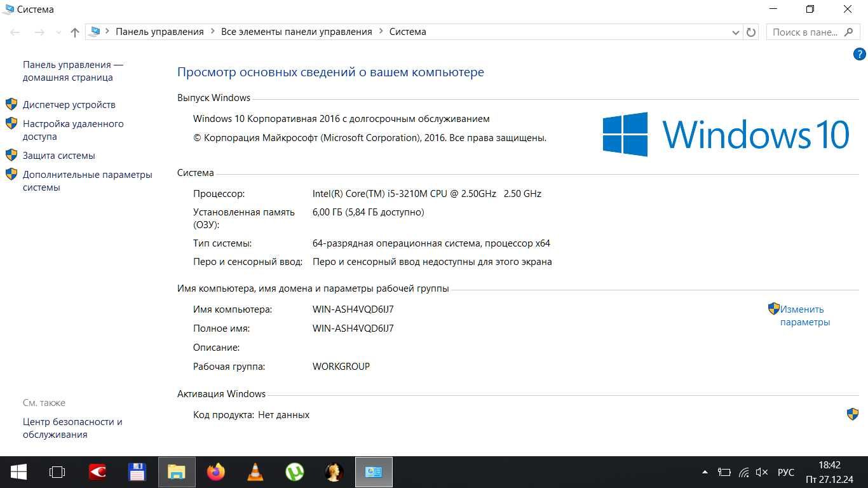The width and height of the screenshot is (868, 488).
Task: Expand chevron after Панель управления breadcrumb
Action: (x=213, y=32)
